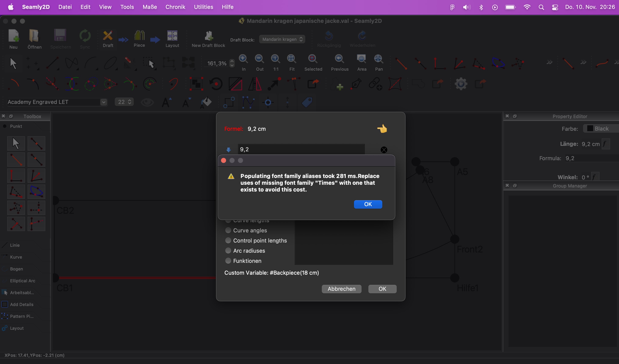Select the Layout mode icon
The image size is (619, 364).
172,36
